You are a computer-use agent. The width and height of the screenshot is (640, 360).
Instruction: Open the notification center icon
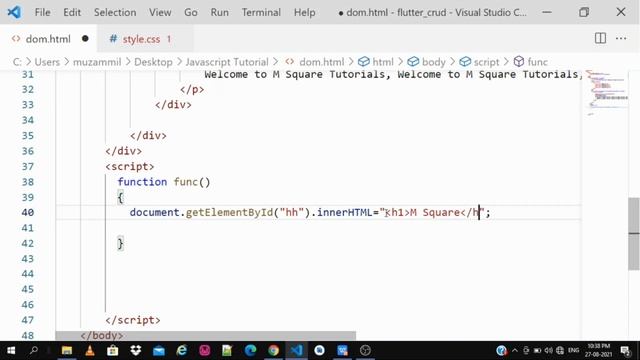[x=624, y=351]
